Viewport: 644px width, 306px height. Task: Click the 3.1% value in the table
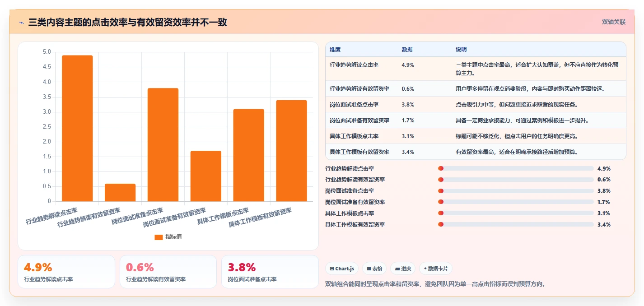[x=408, y=136]
